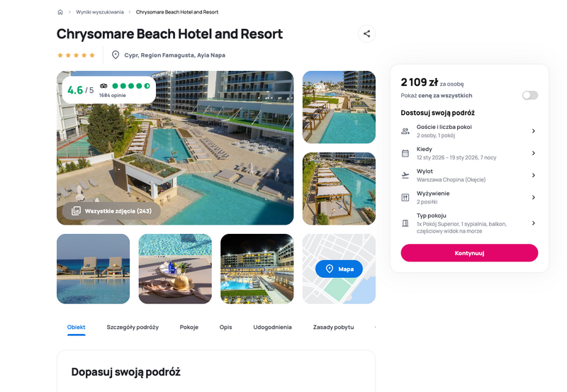This screenshot has width=567, height=392.
Task: Open the Mapa map button
Action: pos(339,269)
